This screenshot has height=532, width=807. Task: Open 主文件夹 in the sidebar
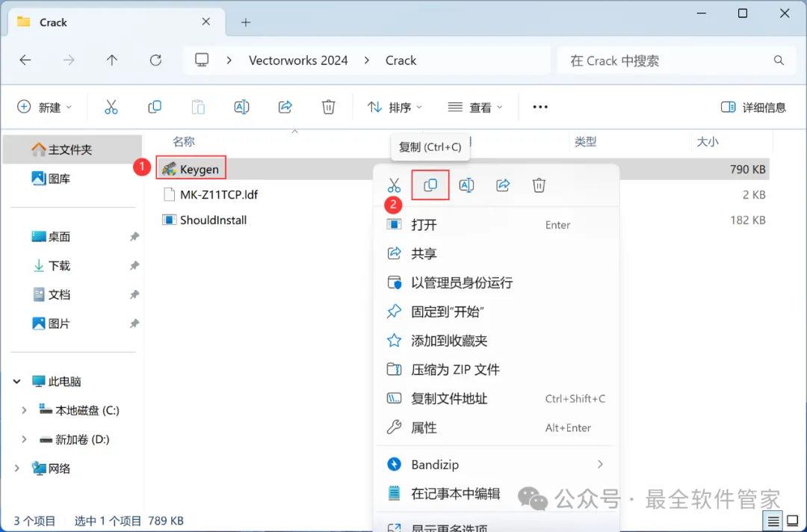72,149
